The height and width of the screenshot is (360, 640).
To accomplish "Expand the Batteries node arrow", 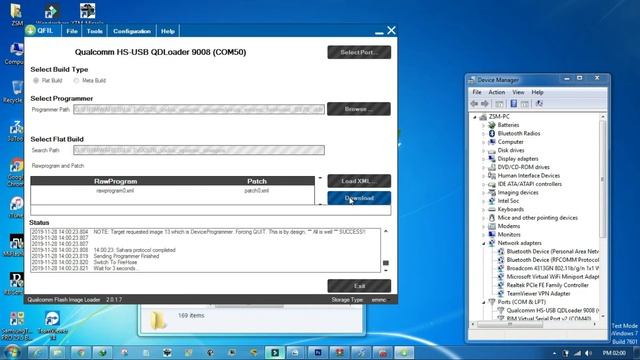I will click(484, 125).
